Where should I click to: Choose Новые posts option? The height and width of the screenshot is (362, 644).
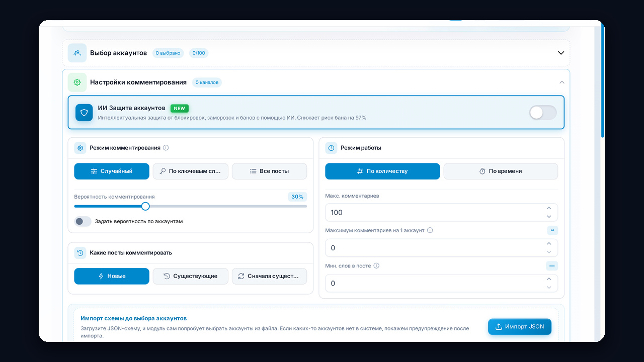(112, 276)
